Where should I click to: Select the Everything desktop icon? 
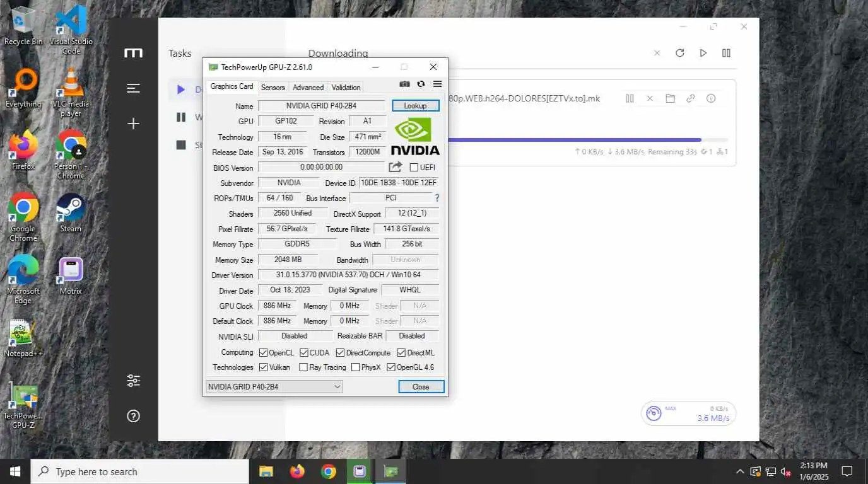point(23,88)
